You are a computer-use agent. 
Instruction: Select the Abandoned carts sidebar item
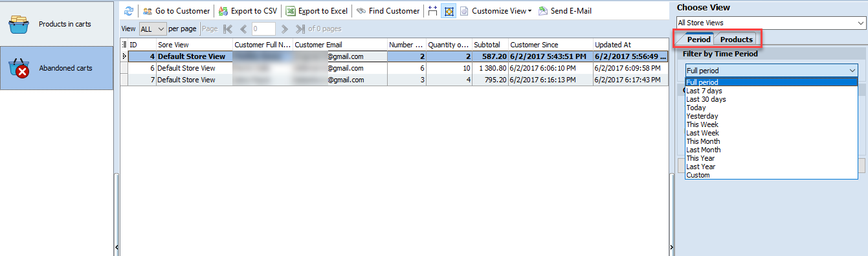(x=56, y=68)
